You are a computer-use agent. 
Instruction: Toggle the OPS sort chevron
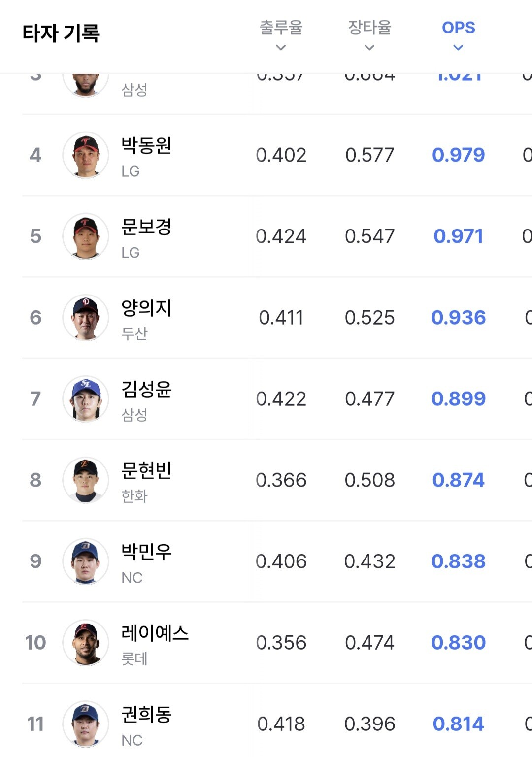pos(458,48)
